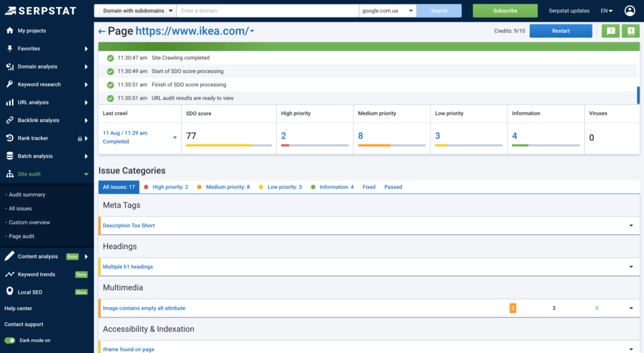Click the Batch analysis stack icon
The width and height of the screenshot is (644, 353).
[10, 156]
